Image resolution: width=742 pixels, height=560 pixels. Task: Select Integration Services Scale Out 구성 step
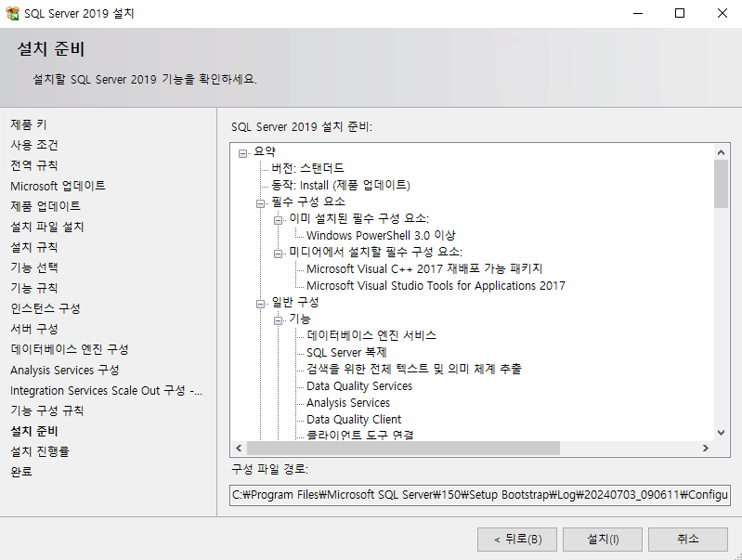(x=107, y=391)
